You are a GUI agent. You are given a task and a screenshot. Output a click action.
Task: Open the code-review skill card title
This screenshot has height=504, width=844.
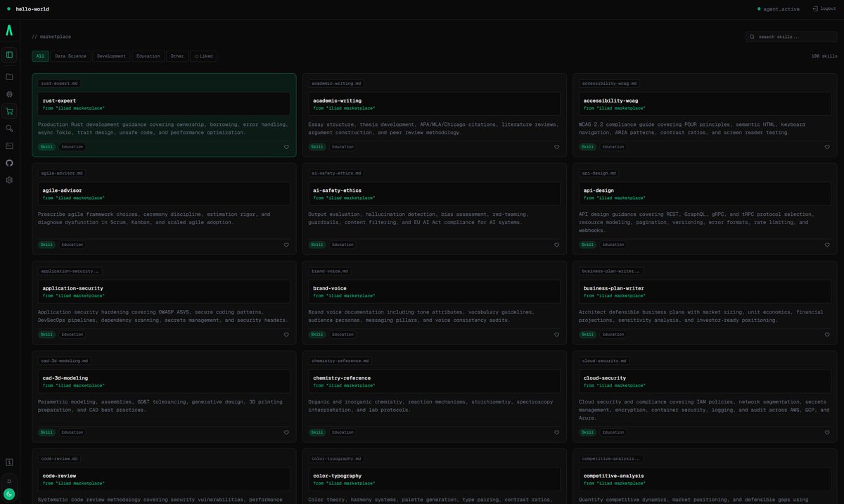tap(60, 475)
